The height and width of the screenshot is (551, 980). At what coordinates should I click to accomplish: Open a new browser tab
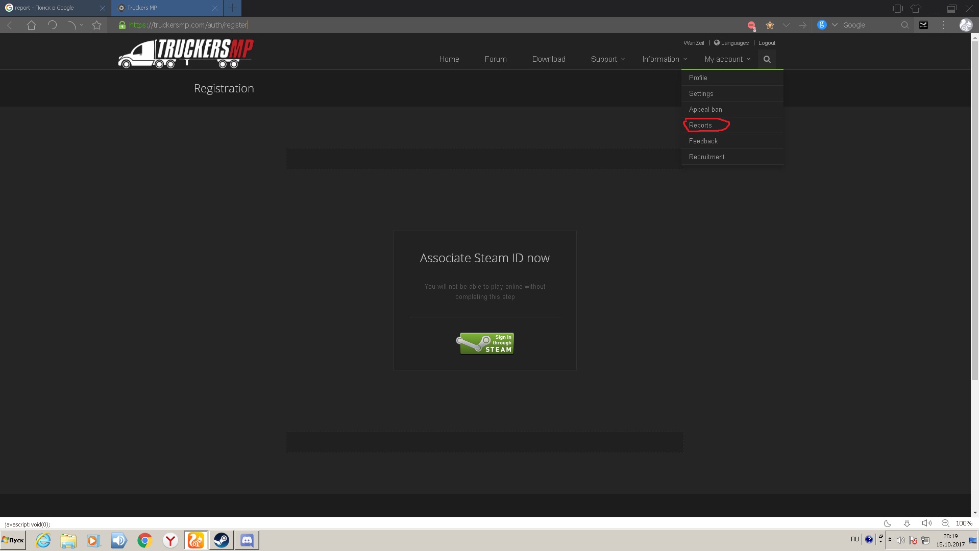[x=232, y=8]
